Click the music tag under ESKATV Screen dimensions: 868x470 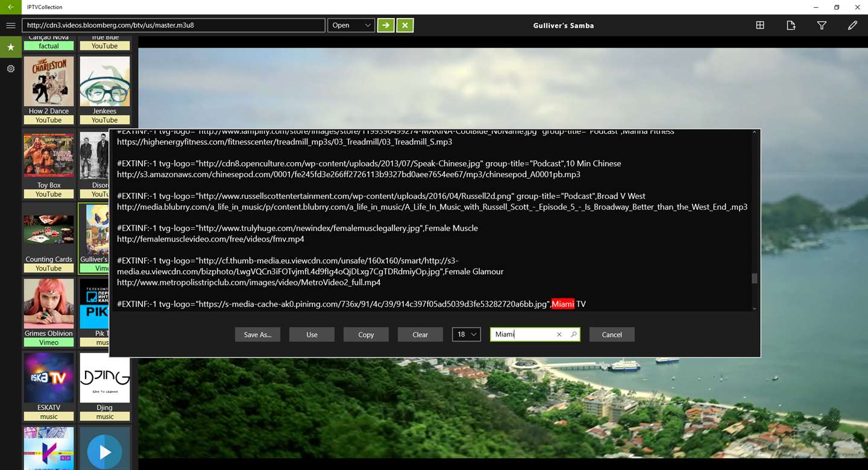point(49,416)
